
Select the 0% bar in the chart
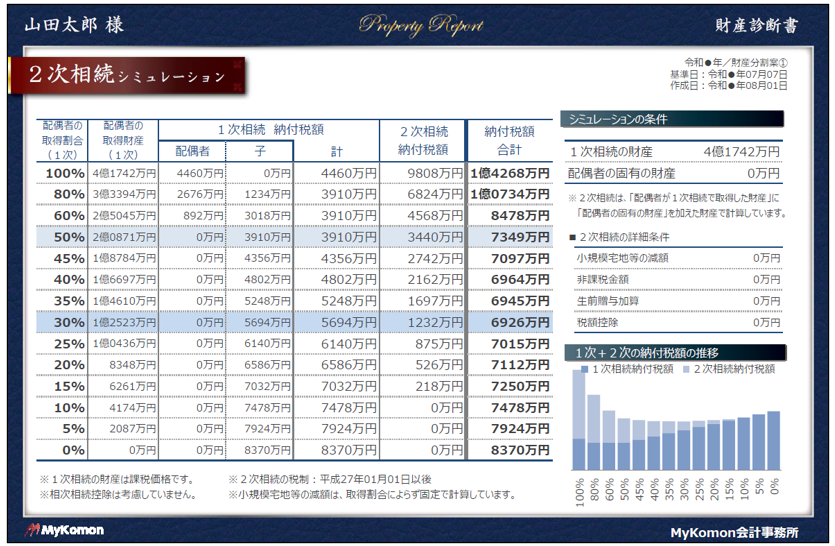pyautogui.click(x=773, y=441)
